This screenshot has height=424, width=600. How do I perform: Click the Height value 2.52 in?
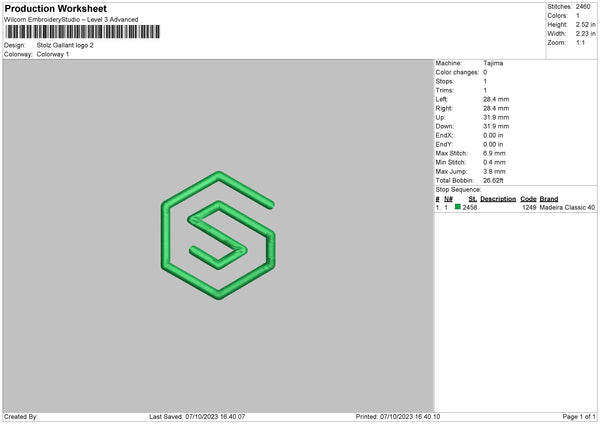click(585, 24)
